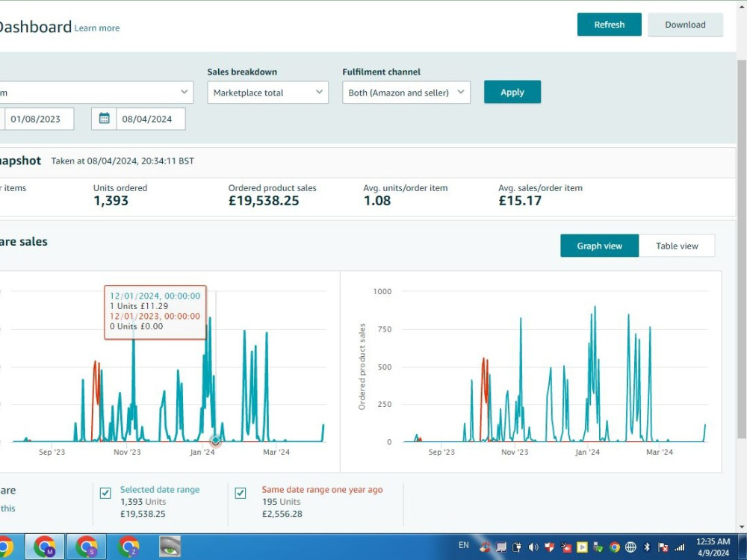The height and width of the screenshot is (560, 747).
Task: Click the Avg. units/order item value 1.08
Action: (x=376, y=200)
